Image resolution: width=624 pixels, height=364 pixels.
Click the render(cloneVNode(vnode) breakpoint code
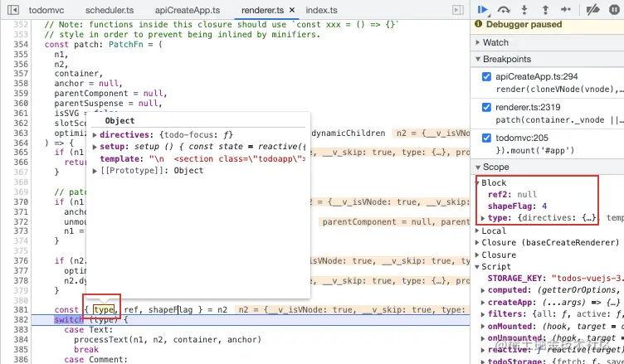(559, 89)
